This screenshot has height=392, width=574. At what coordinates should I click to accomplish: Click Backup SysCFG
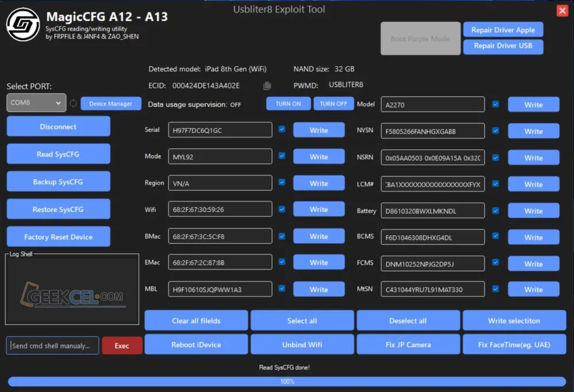click(x=58, y=182)
